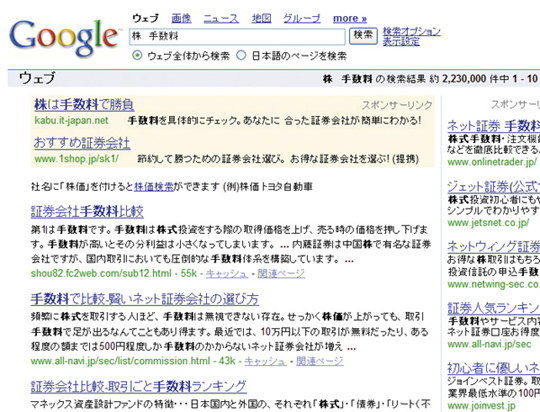The image size is (540, 412).
Task: Open result 証券会社比較-取引ごと手数料ランキング
Action: (138, 387)
